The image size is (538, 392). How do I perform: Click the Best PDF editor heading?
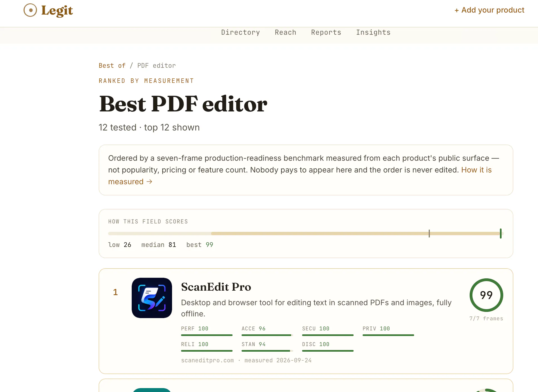183,104
